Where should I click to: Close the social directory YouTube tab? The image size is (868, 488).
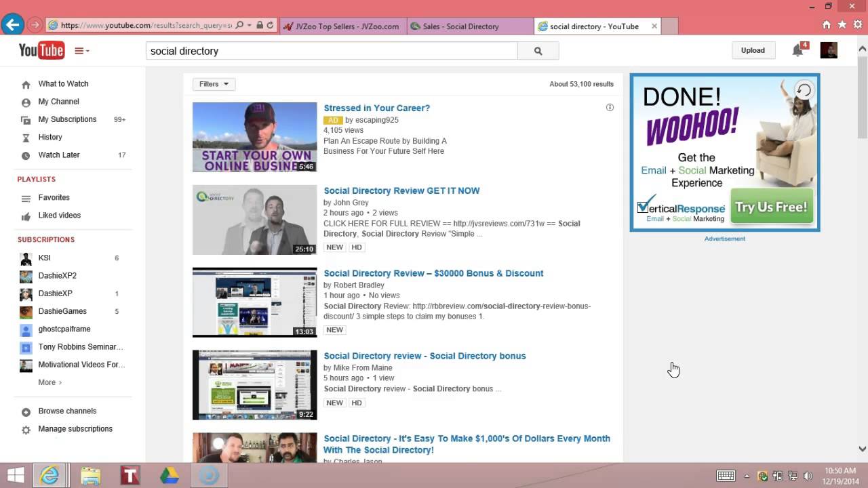coord(654,26)
